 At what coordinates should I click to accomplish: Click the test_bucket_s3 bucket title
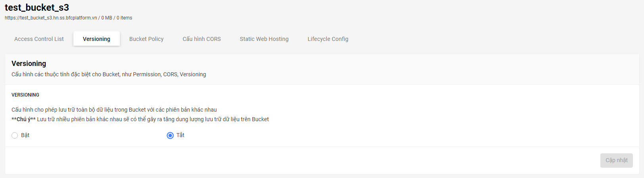click(37, 7)
